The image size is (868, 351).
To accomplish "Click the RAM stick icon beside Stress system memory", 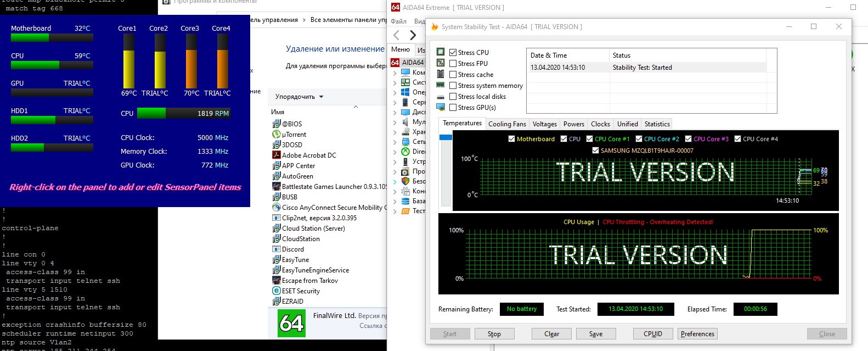I will [440, 85].
